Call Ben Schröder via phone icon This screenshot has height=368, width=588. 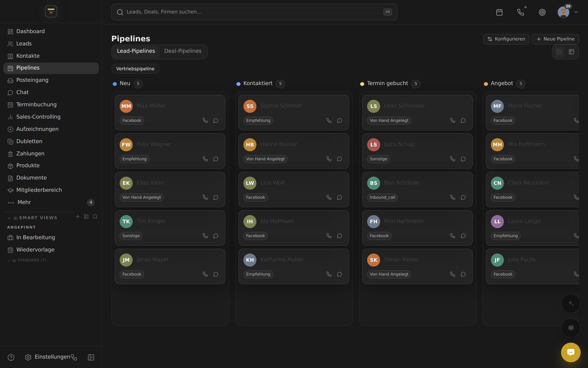tap(452, 197)
